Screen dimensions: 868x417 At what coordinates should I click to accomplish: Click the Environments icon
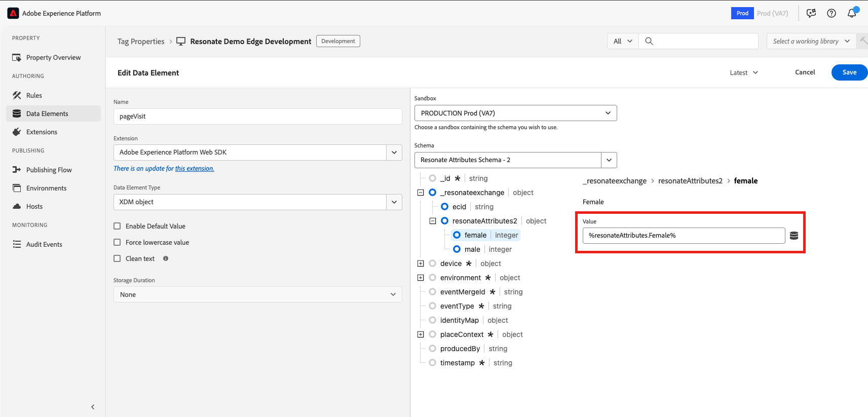point(17,188)
